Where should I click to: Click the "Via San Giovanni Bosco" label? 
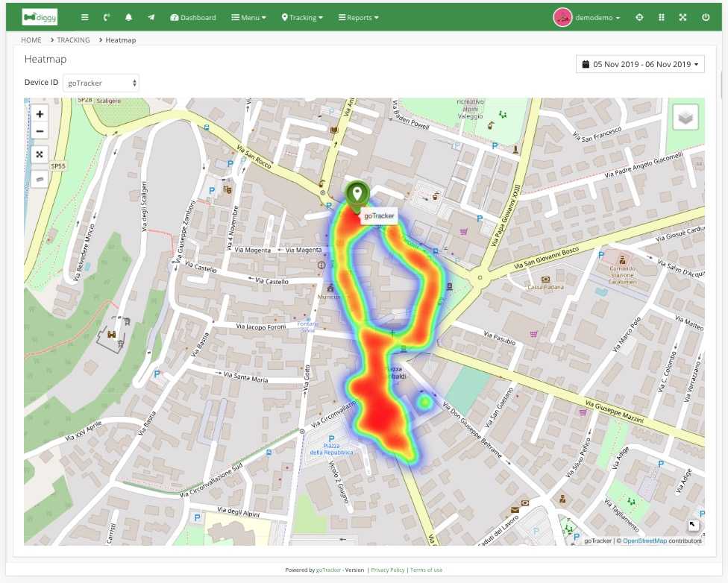(x=546, y=259)
